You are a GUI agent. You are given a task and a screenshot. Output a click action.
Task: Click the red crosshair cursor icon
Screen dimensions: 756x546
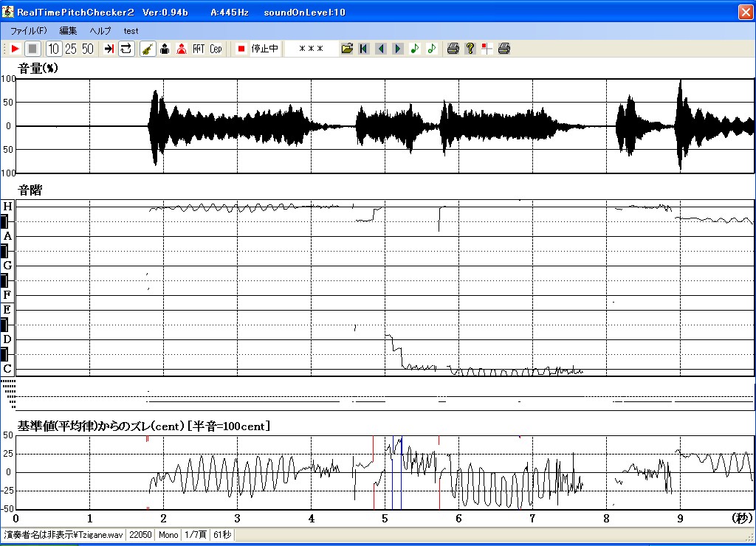(487, 49)
